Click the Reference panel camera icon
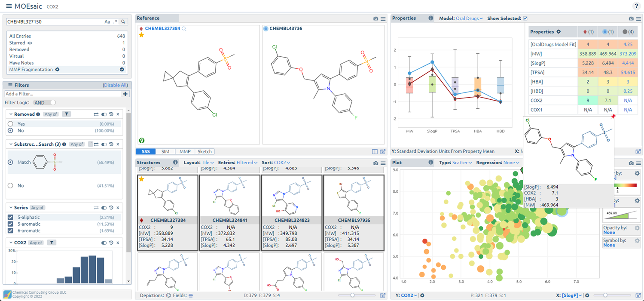This screenshot has height=301, width=644. [x=376, y=18]
